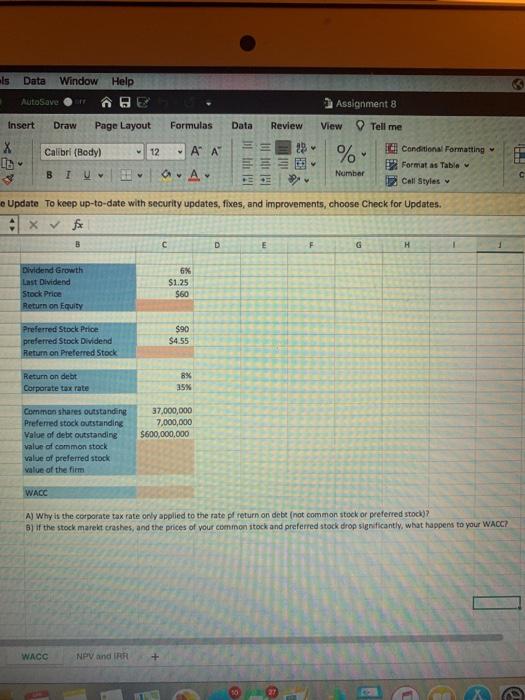Expand the Copy options arrow

pyautogui.click(x=20, y=164)
